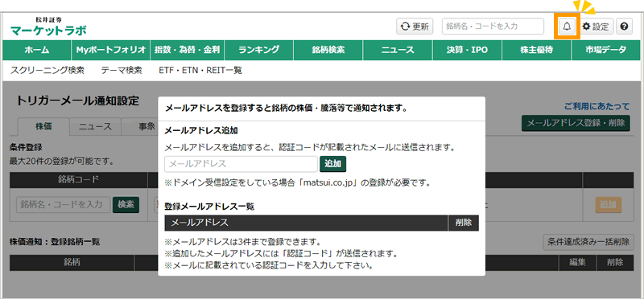Screen dimensions: 644x299
Task: Switch to the ニュース tab in trigger settings
Action: pos(95,127)
